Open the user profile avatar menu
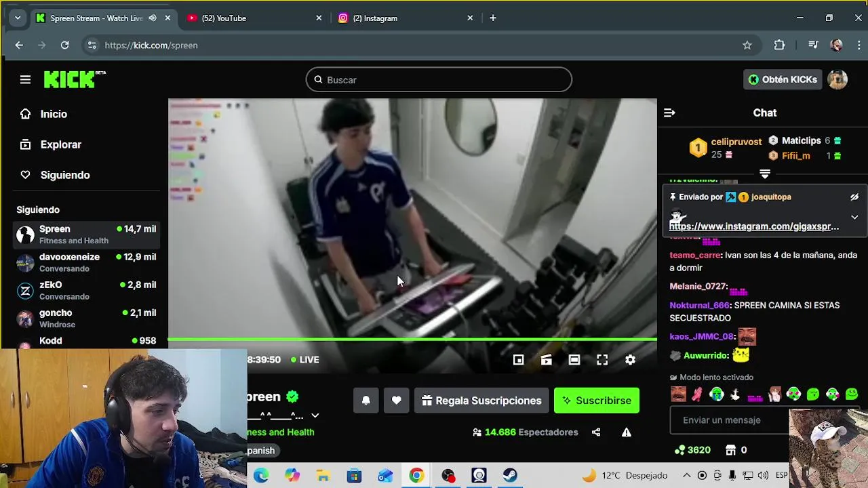The image size is (868, 488). 837,79
